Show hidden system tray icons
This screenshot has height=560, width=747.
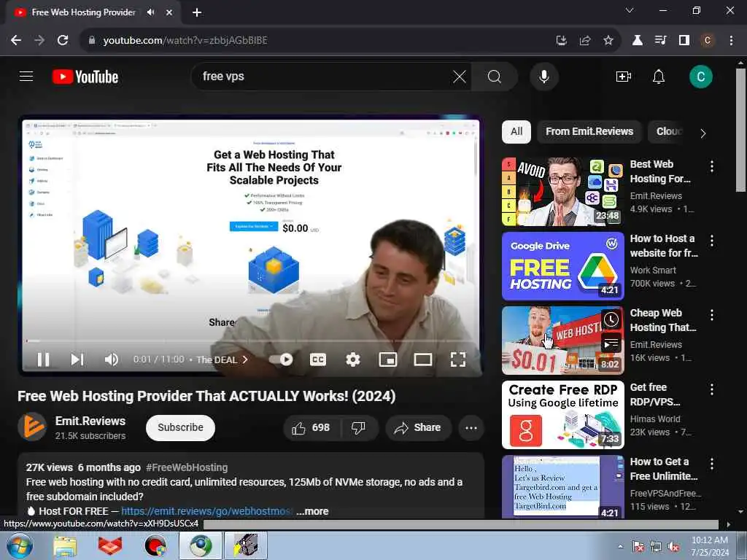tap(620, 546)
